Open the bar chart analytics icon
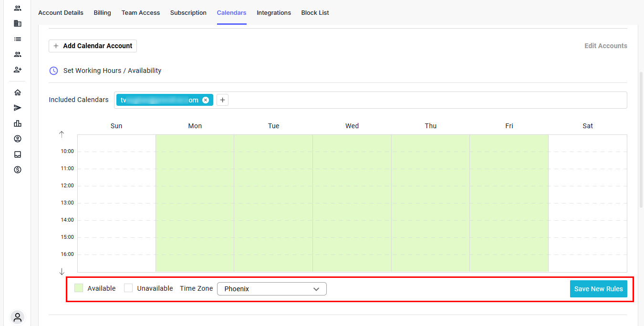644x326 pixels. pos(18,123)
